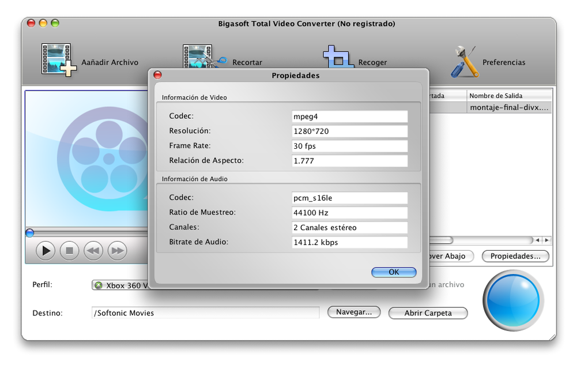The height and width of the screenshot is (380, 588).
Task: Open the Perfil Xbox 360 dropdown
Action: pos(120,285)
